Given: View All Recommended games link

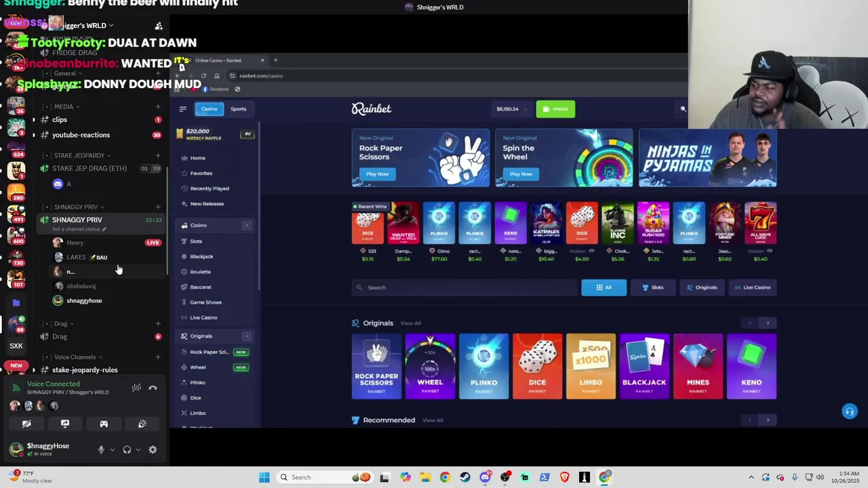Looking at the screenshot, I should point(433,420).
